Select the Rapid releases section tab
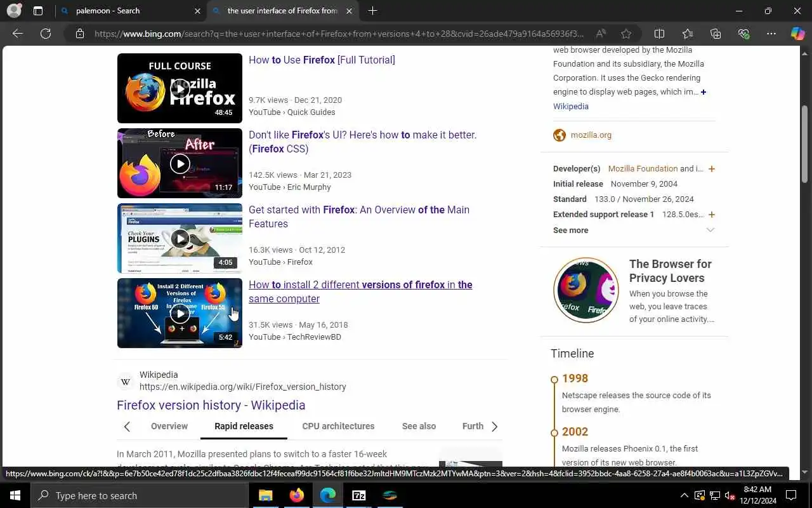Screen dimensions: 812x508 244,426
